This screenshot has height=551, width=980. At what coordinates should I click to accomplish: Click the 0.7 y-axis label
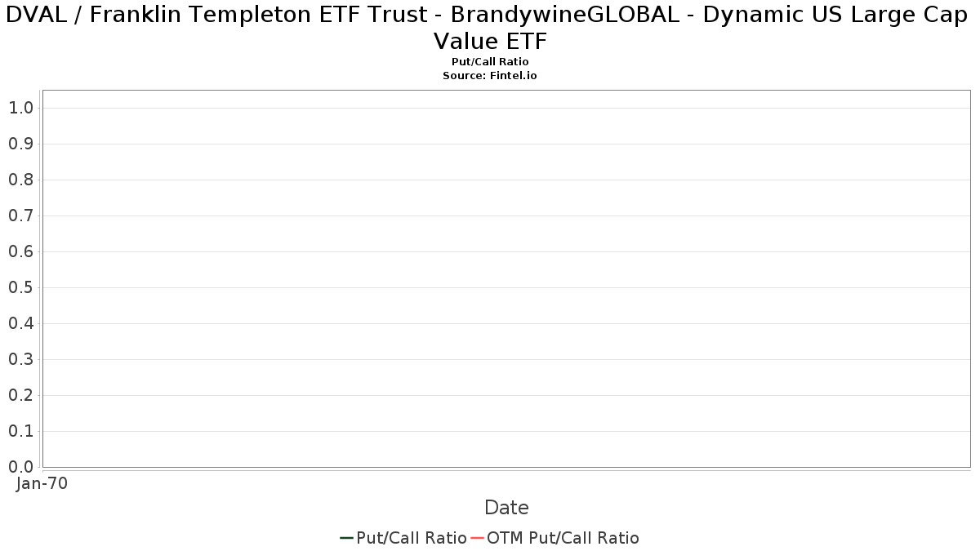pos(20,216)
